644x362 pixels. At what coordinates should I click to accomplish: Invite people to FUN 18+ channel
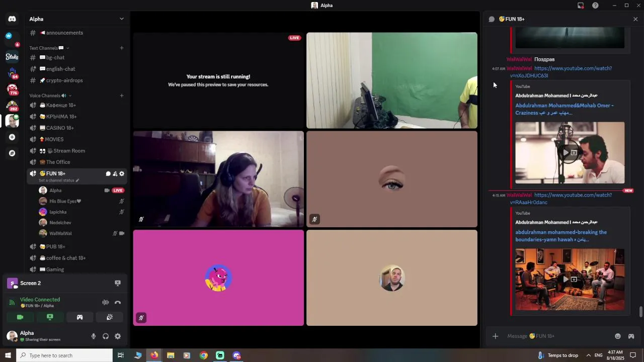click(x=115, y=174)
